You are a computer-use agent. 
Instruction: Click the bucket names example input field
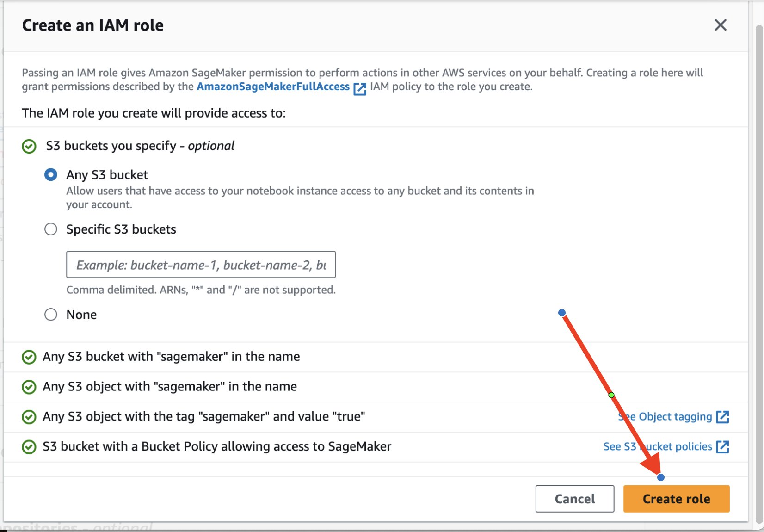tap(201, 265)
